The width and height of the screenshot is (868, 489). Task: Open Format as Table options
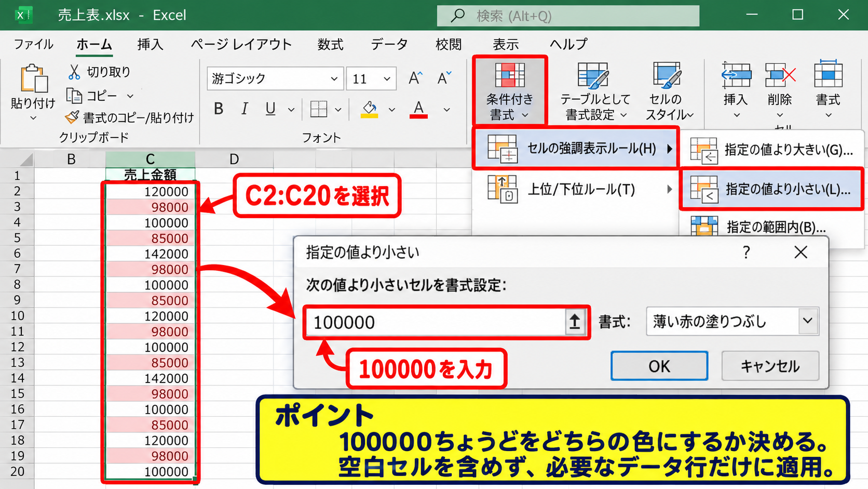click(x=595, y=91)
